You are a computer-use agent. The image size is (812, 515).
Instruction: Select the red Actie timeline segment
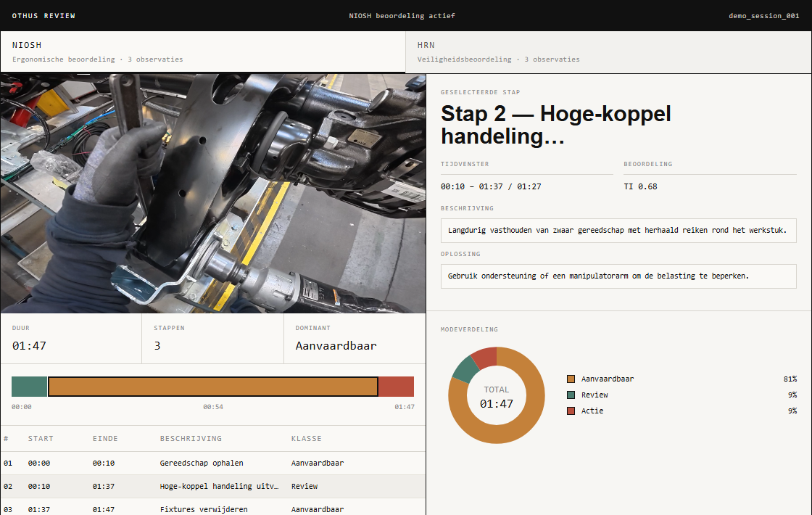click(x=396, y=387)
